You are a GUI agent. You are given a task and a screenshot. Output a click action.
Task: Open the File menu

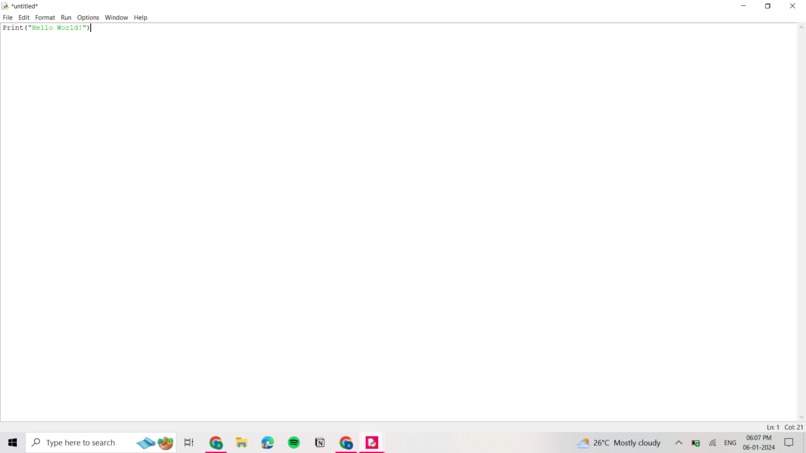[8, 17]
